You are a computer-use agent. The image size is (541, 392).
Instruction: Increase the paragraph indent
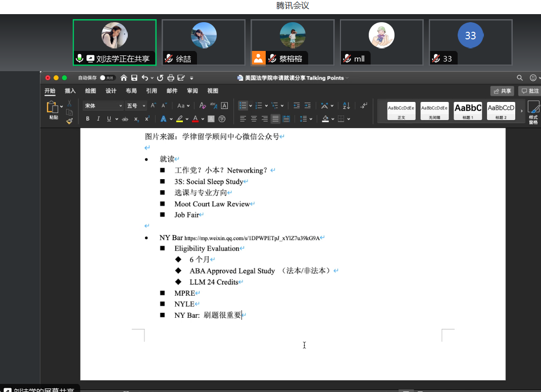click(308, 105)
